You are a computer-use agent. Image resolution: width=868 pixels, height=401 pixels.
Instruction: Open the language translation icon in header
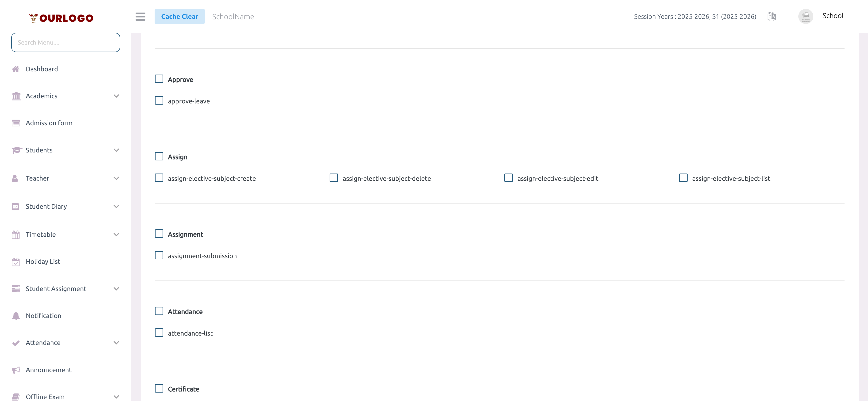click(x=772, y=16)
